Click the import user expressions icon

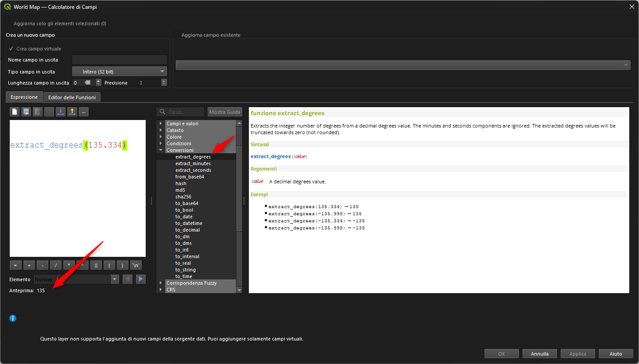coord(61,112)
